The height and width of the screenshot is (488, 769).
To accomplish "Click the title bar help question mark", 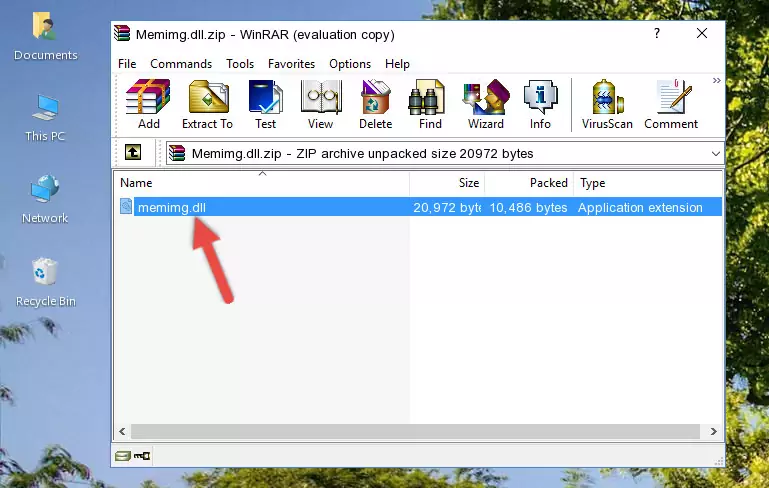I will point(657,33).
